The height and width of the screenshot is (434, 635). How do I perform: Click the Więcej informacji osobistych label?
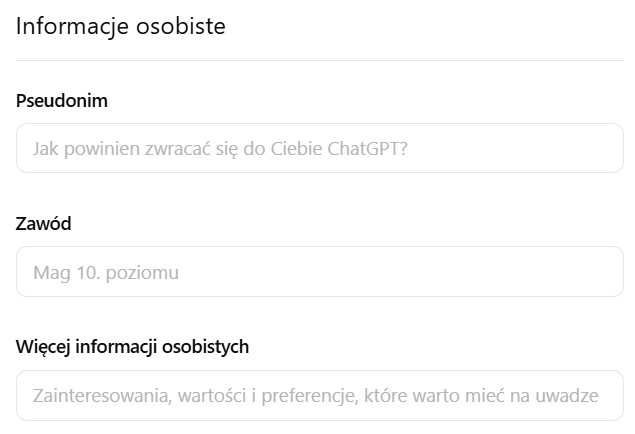[x=133, y=347]
